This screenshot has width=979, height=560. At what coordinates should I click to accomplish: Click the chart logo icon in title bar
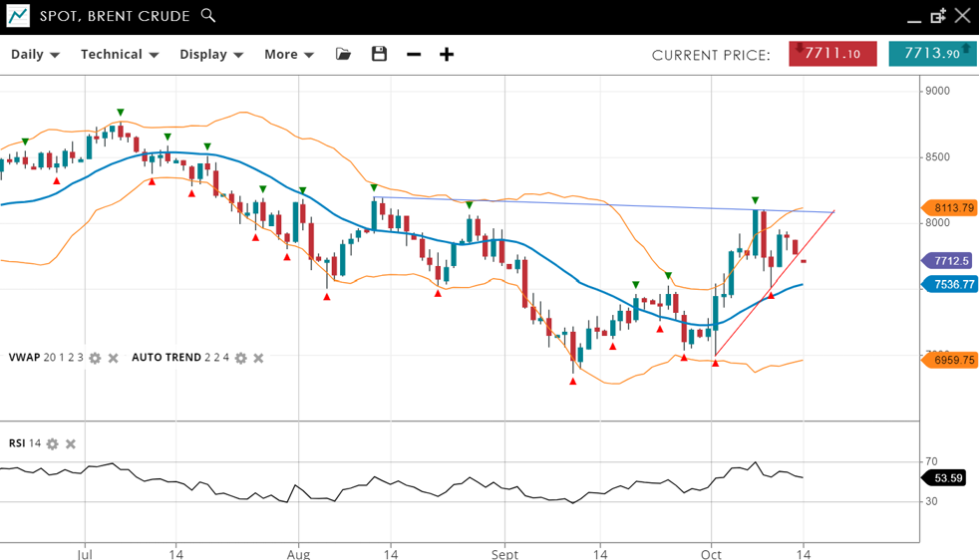tap(17, 15)
